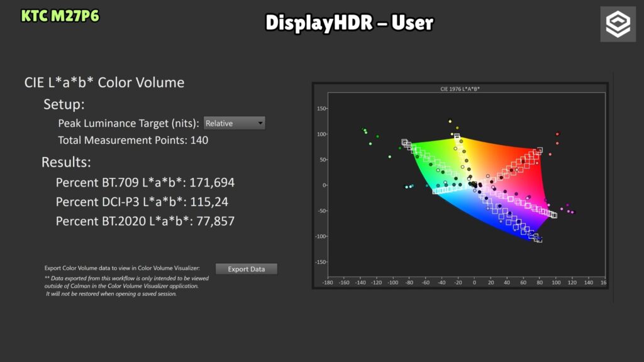Select 'Total Measurement Points: 140' text
Viewport: 644px width, 362px height.
coord(133,140)
